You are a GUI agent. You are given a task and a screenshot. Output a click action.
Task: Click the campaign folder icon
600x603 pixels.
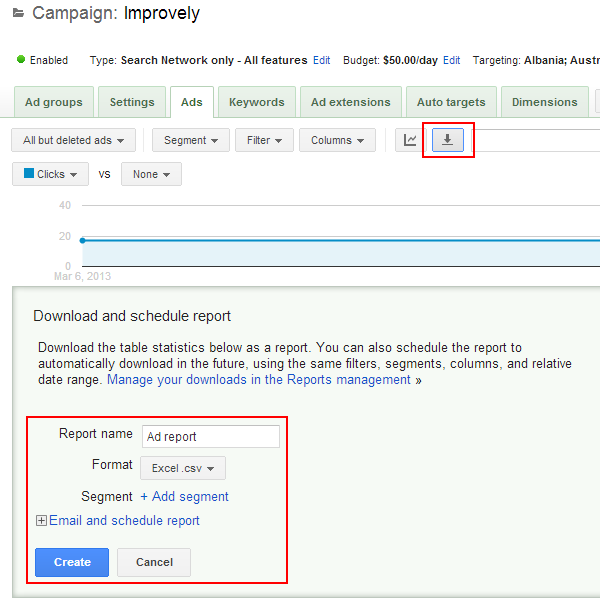tap(18, 13)
